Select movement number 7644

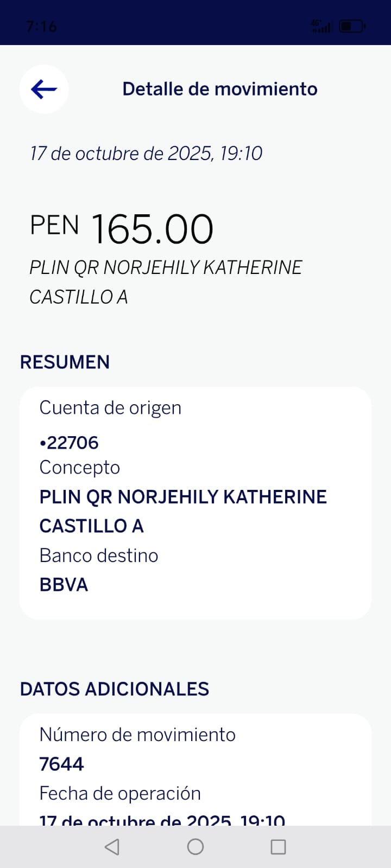click(62, 764)
